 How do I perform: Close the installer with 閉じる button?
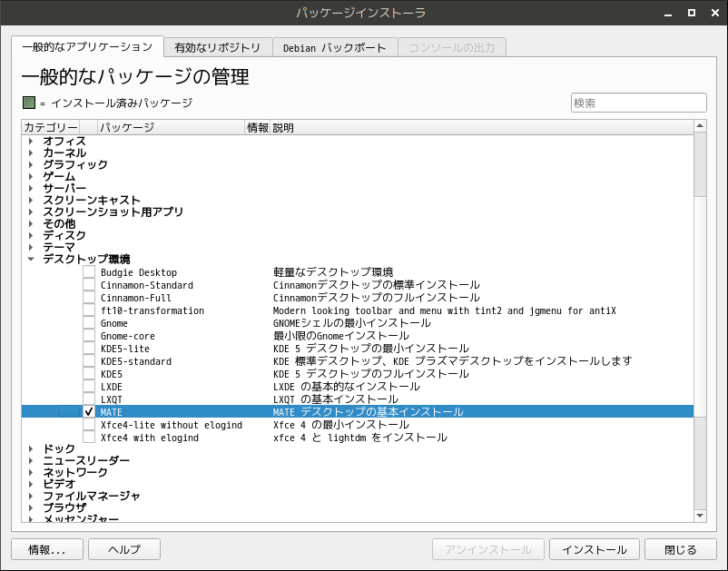[681, 549]
